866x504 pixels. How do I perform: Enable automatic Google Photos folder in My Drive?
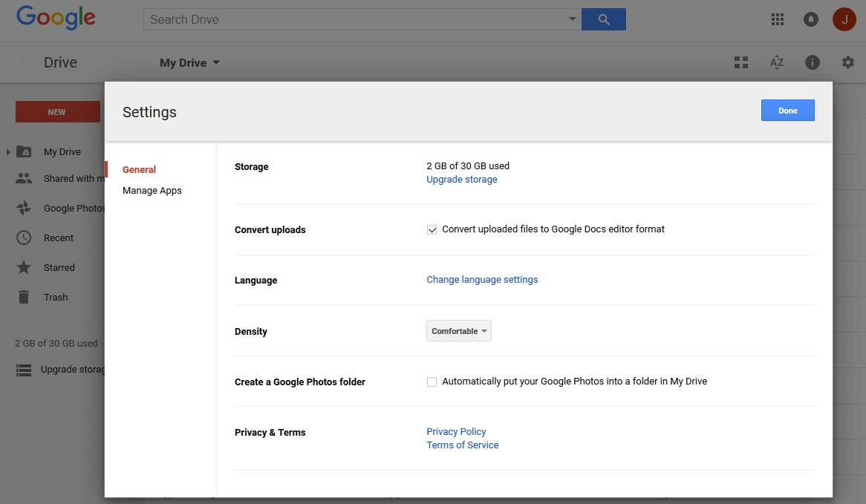432,382
